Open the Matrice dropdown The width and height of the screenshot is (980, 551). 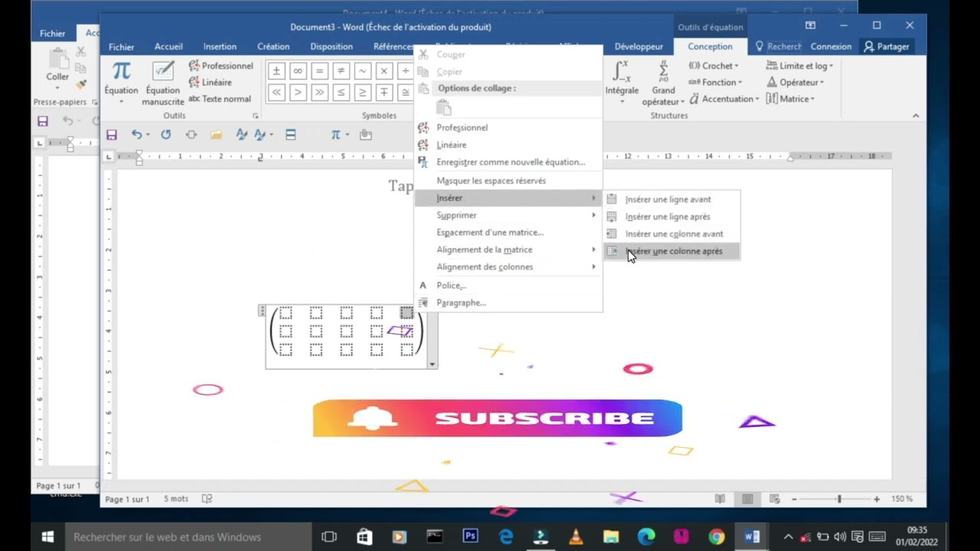click(790, 99)
